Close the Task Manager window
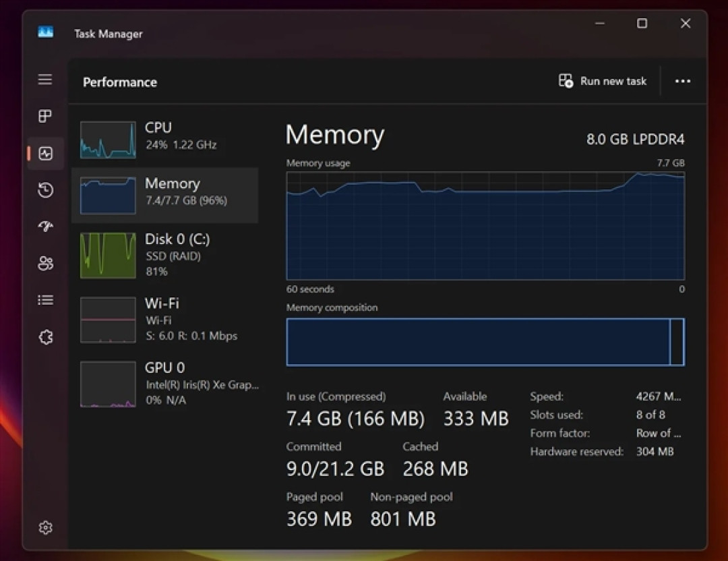Image resolution: width=728 pixels, height=561 pixels. tap(686, 23)
